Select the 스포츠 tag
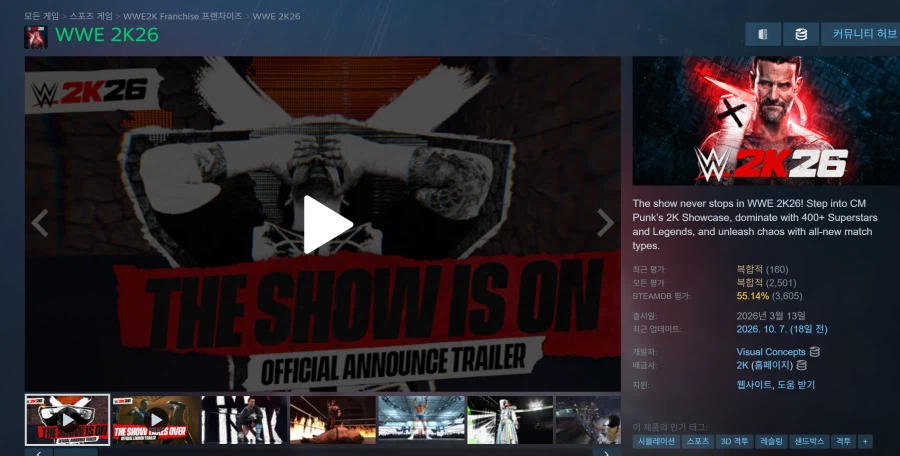The height and width of the screenshot is (456, 900). pyautogui.click(x=699, y=442)
